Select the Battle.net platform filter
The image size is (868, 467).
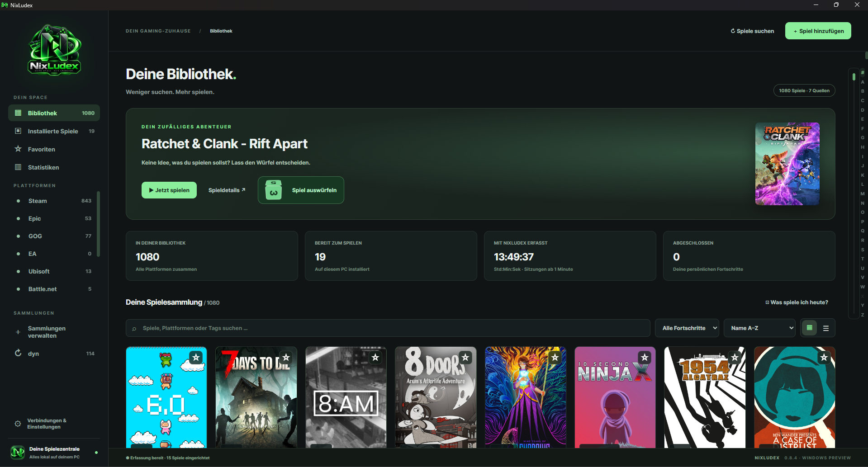pos(54,289)
